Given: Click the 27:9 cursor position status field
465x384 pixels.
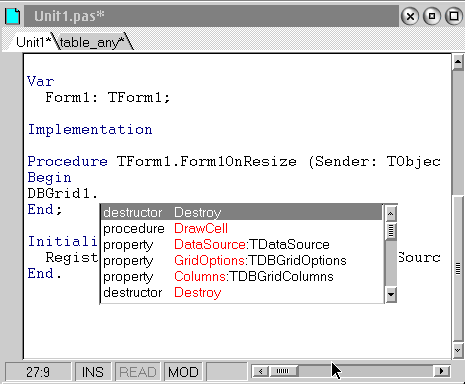Looking at the screenshot, I should click(38, 372).
